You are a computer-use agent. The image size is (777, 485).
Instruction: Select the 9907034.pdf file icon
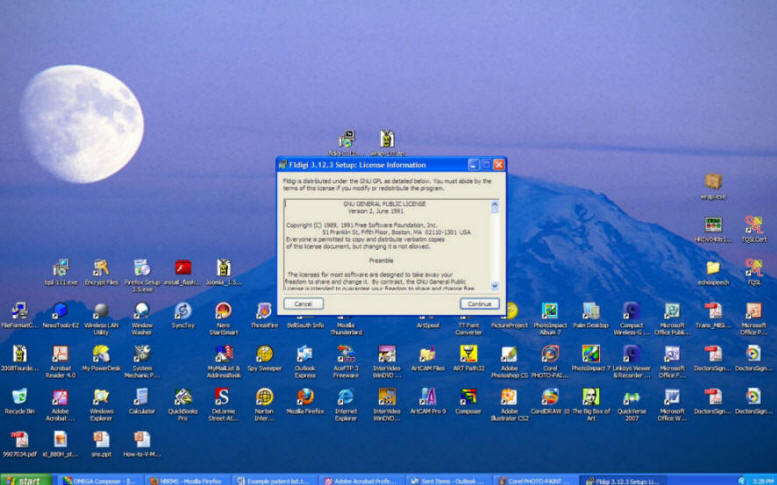19,444
